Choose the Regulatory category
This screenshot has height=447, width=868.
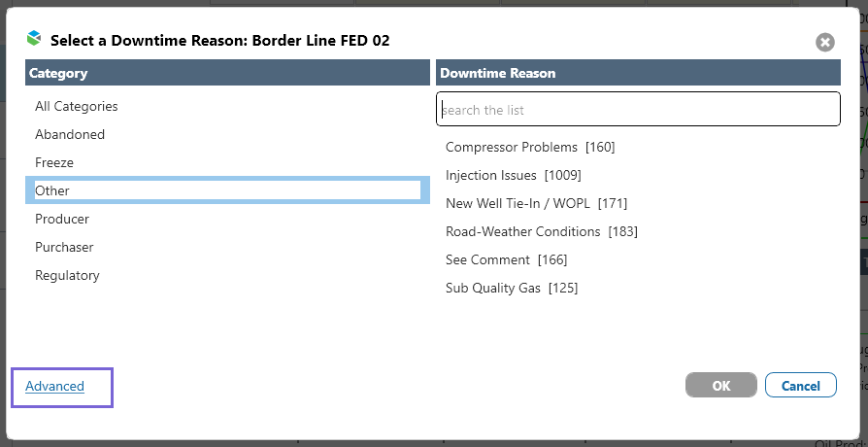(x=67, y=275)
